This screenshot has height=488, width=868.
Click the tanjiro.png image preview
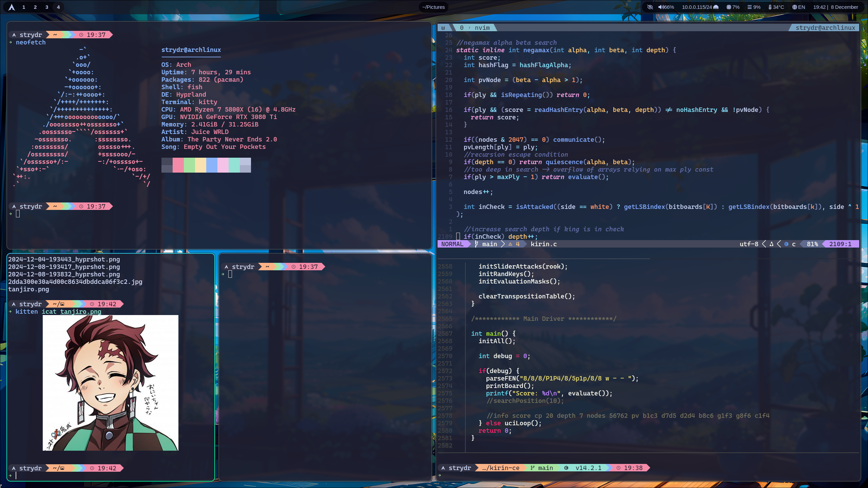pos(110,383)
